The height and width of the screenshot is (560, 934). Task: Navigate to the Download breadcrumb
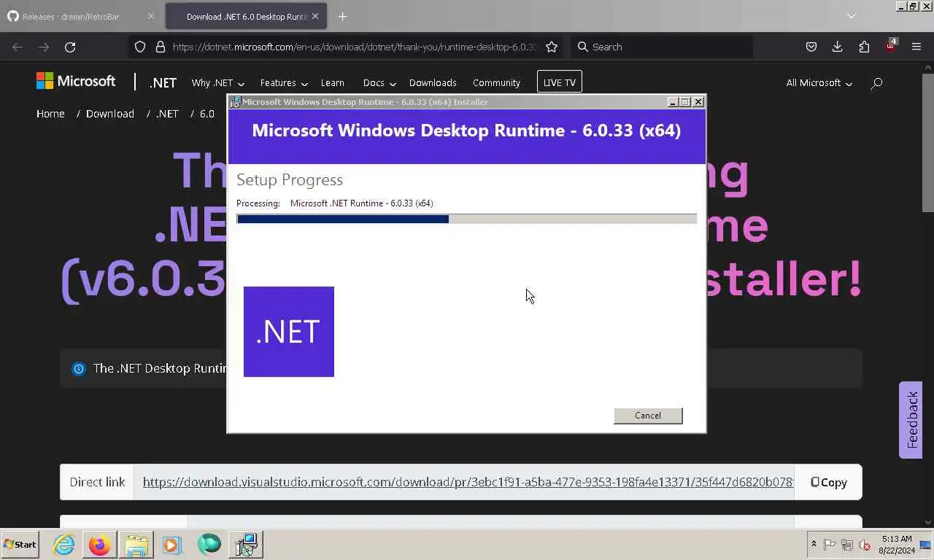110,114
